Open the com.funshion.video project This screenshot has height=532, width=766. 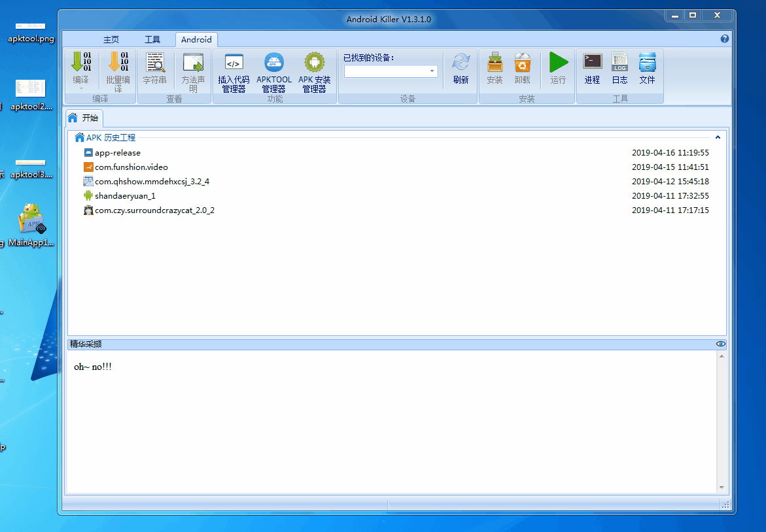pos(131,167)
